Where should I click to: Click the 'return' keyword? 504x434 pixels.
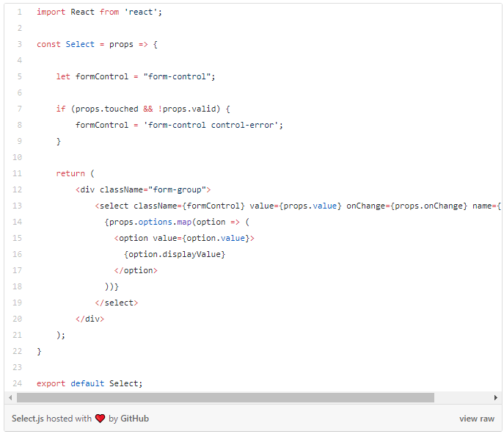pyautogui.click(x=70, y=174)
